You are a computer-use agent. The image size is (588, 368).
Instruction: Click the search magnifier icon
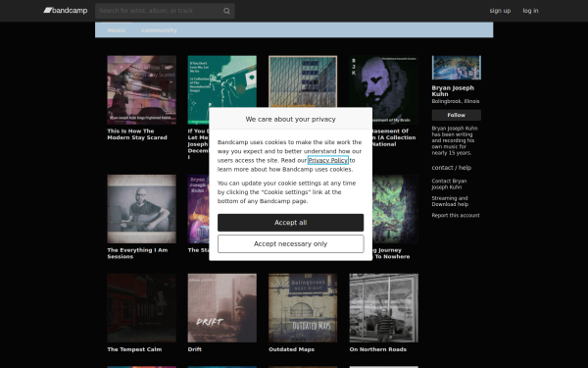(x=226, y=11)
